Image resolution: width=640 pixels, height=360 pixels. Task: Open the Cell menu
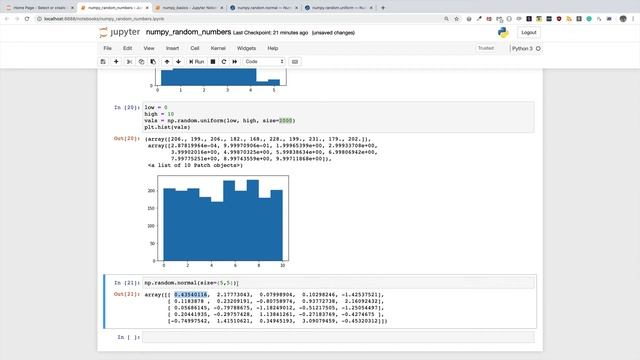(x=195, y=48)
